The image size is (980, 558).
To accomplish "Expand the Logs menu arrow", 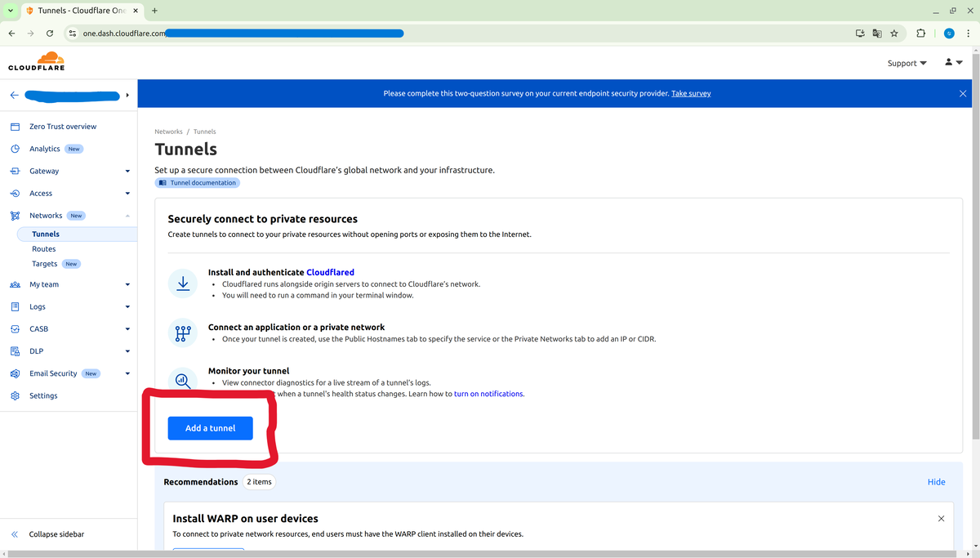I will (x=127, y=307).
